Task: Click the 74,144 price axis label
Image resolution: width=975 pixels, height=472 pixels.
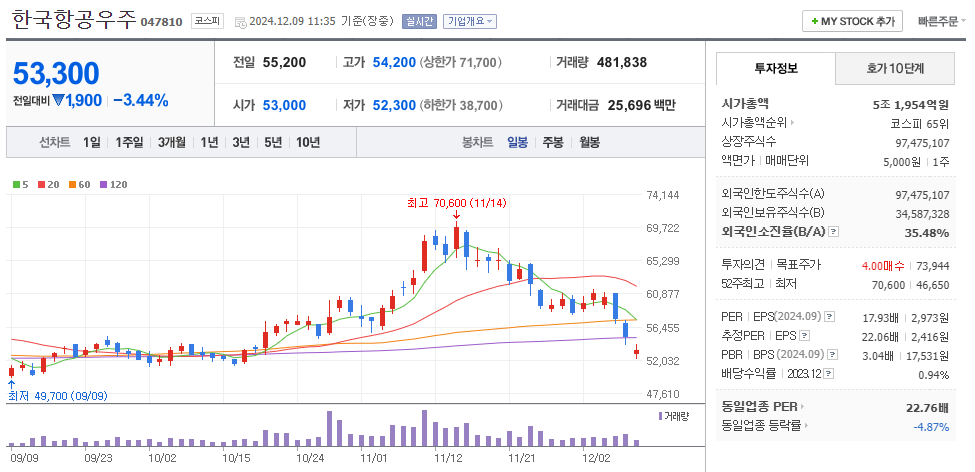Action: 662,195
